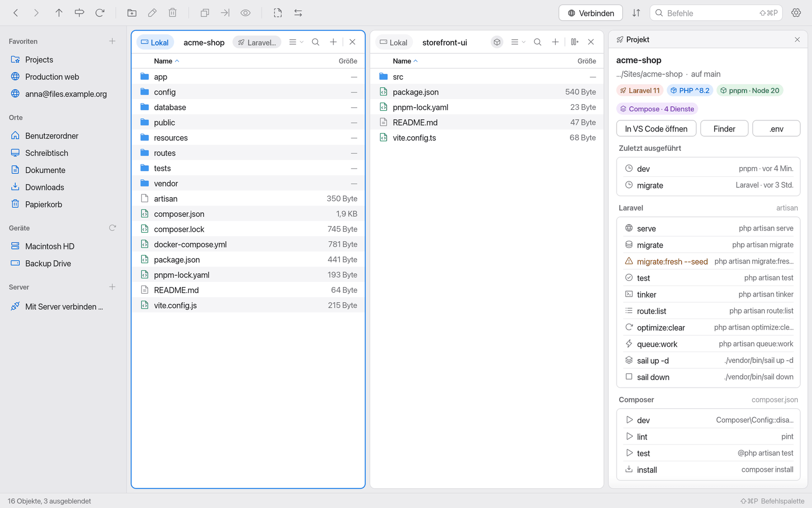Reload the current folder listing

[100, 13]
